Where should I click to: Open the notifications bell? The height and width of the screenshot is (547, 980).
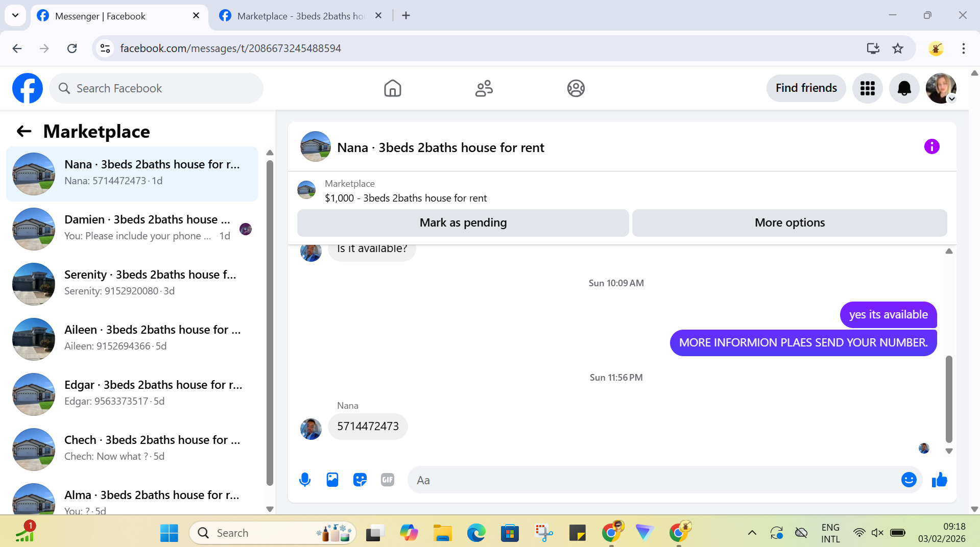904,88
